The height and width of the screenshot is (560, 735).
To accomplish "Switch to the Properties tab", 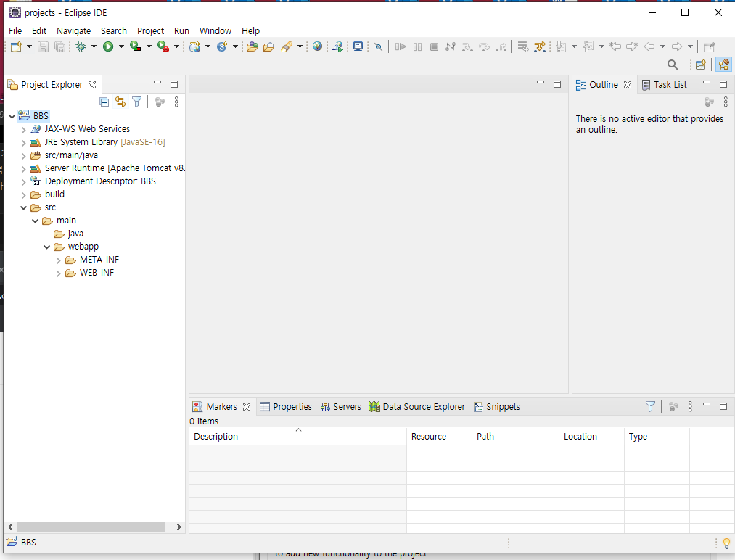I will (x=286, y=407).
